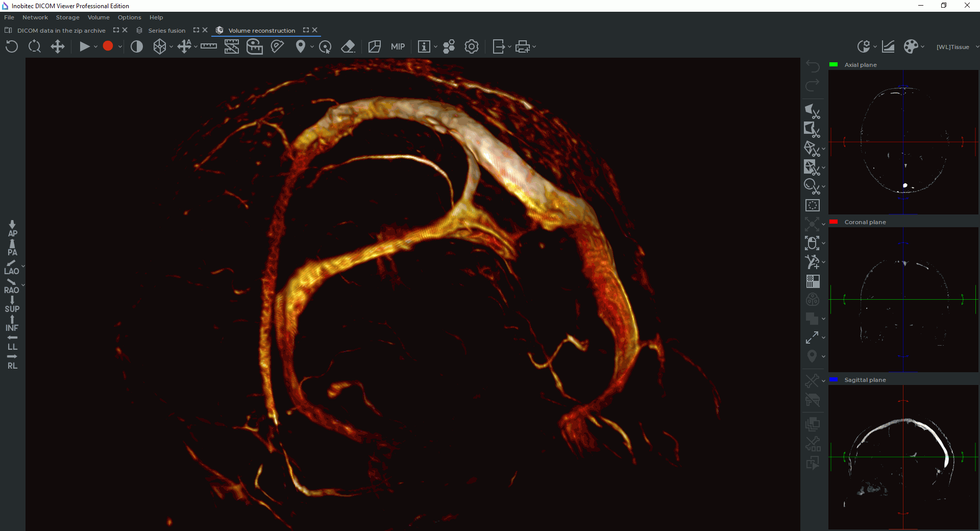Select the ruler measurement tool
Viewport: 980px width, 531px height.
point(208,46)
